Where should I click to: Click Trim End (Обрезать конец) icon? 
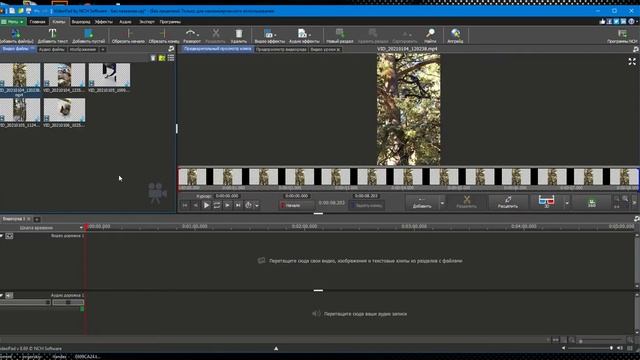click(x=163, y=33)
